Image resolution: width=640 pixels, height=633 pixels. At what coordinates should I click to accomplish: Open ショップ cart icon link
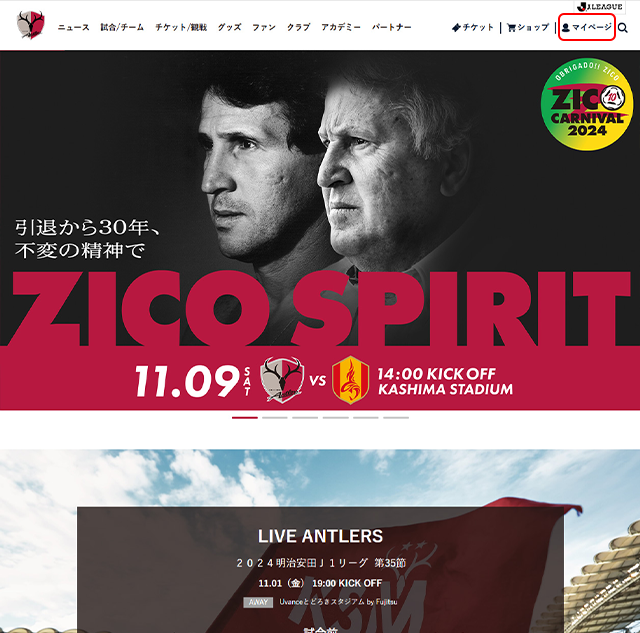[528, 27]
